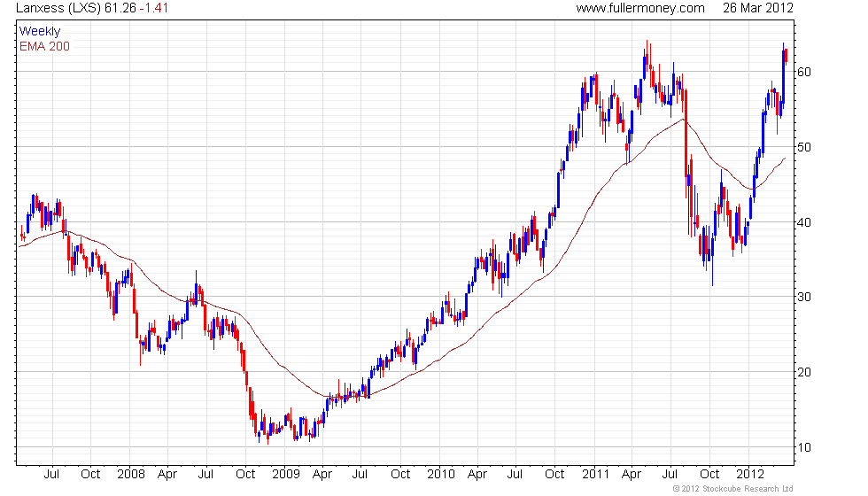Click the price change -1.41
868x496 pixels.
pos(153,8)
